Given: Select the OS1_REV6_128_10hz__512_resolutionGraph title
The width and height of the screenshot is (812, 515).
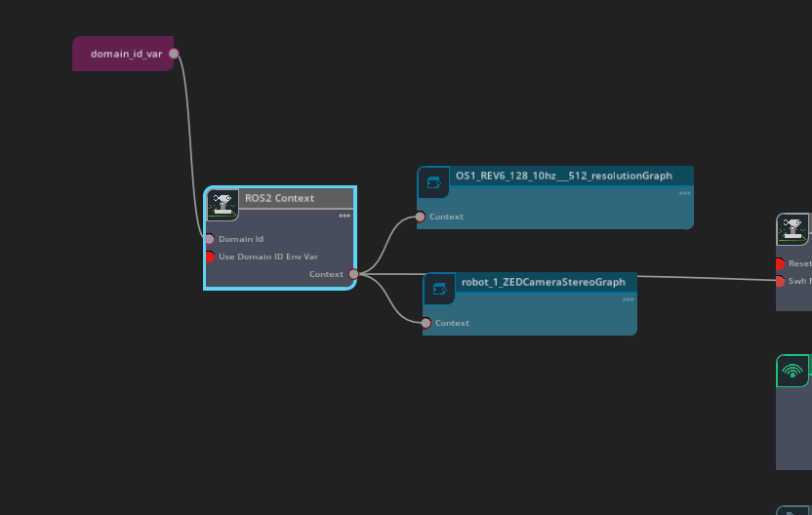Looking at the screenshot, I should 563,176.
